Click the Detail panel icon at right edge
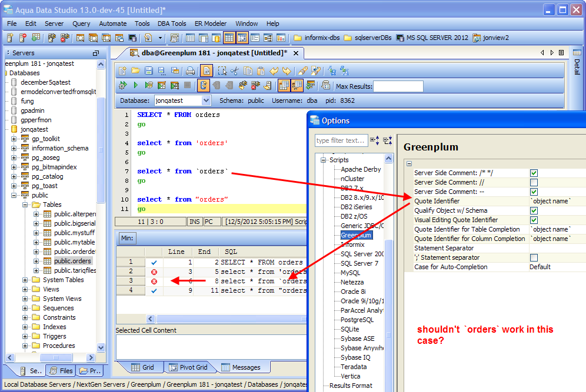This screenshot has width=586, height=392. (x=577, y=53)
